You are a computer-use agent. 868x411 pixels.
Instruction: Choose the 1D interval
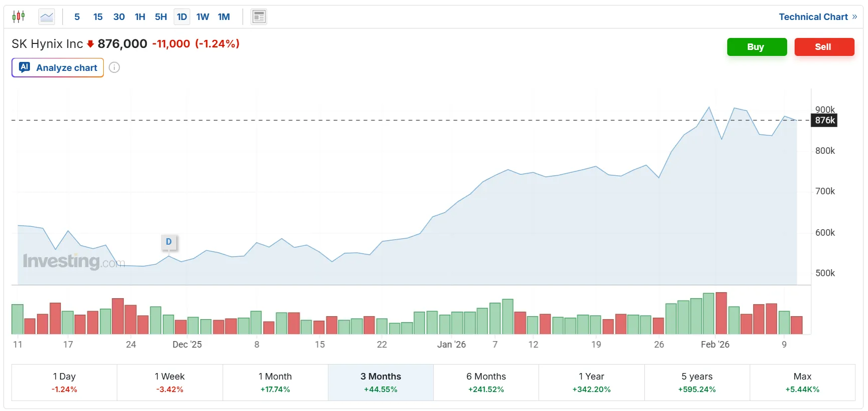pyautogui.click(x=182, y=17)
